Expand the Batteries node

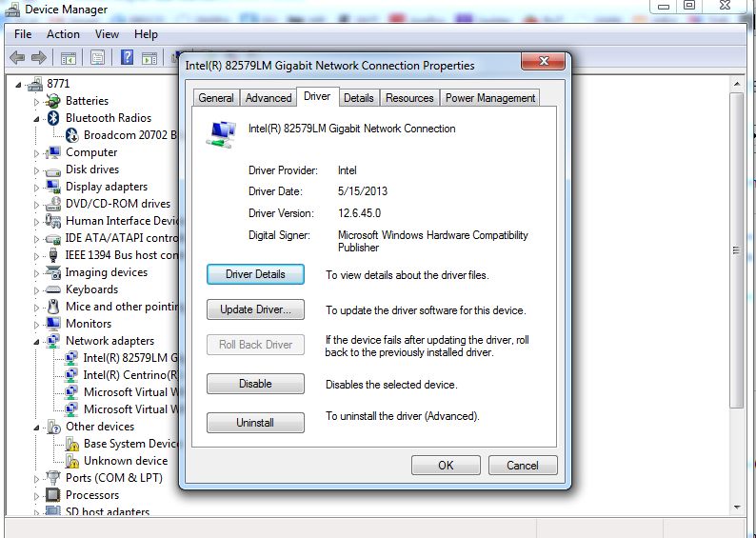36,102
